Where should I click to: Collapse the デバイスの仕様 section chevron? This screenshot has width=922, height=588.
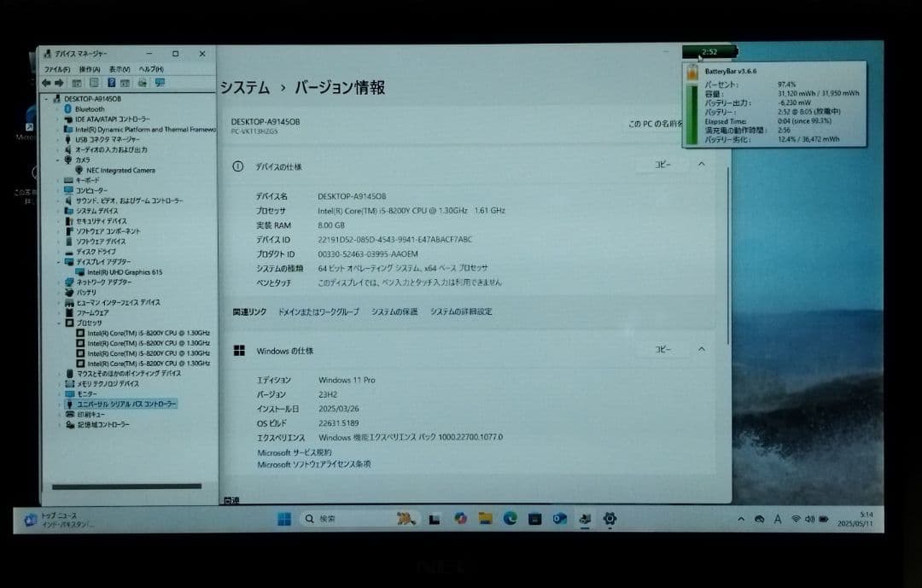702,165
